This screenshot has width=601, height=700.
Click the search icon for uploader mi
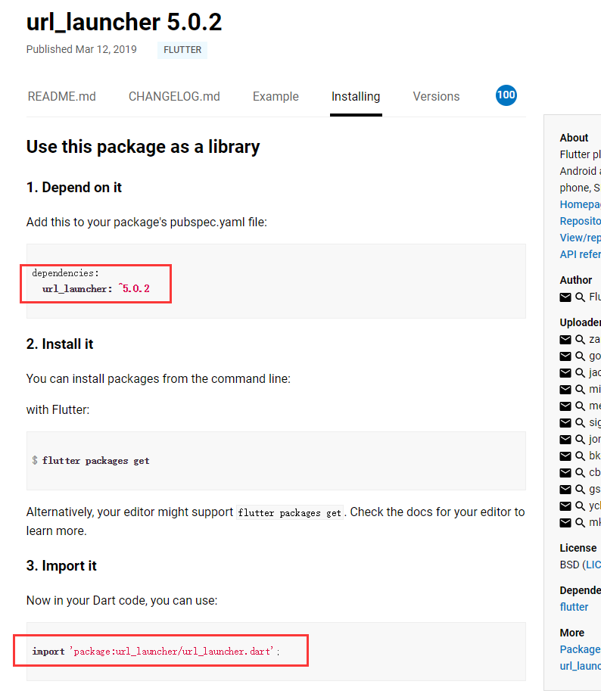(x=580, y=389)
